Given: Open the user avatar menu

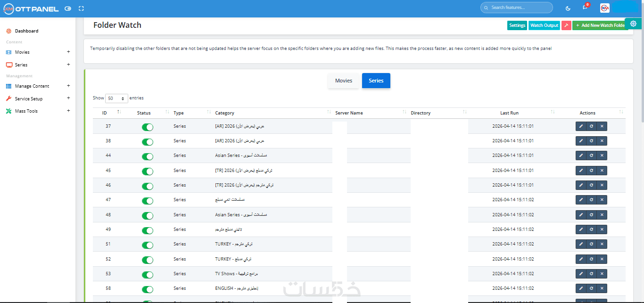Looking at the screenshot, I should tap(605, 8).
